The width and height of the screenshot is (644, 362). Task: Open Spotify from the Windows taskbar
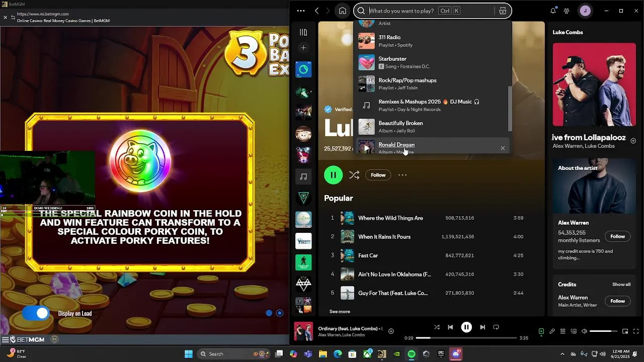[412, 354]
